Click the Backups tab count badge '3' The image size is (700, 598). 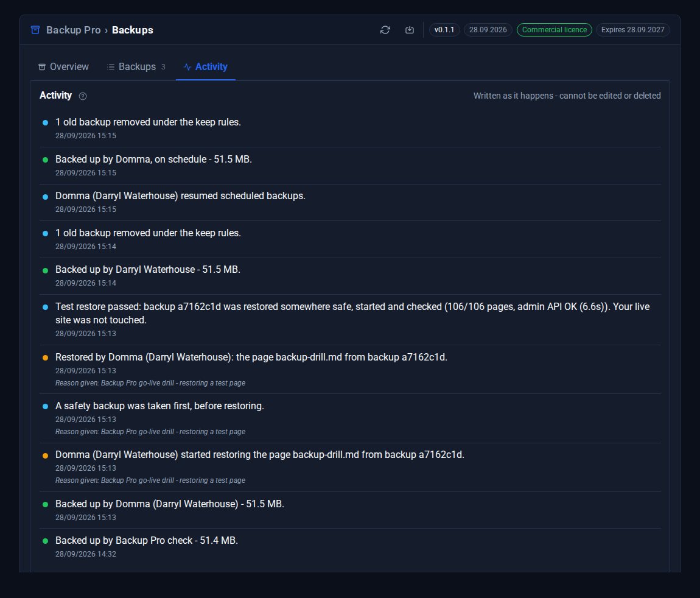click(163, 67)
